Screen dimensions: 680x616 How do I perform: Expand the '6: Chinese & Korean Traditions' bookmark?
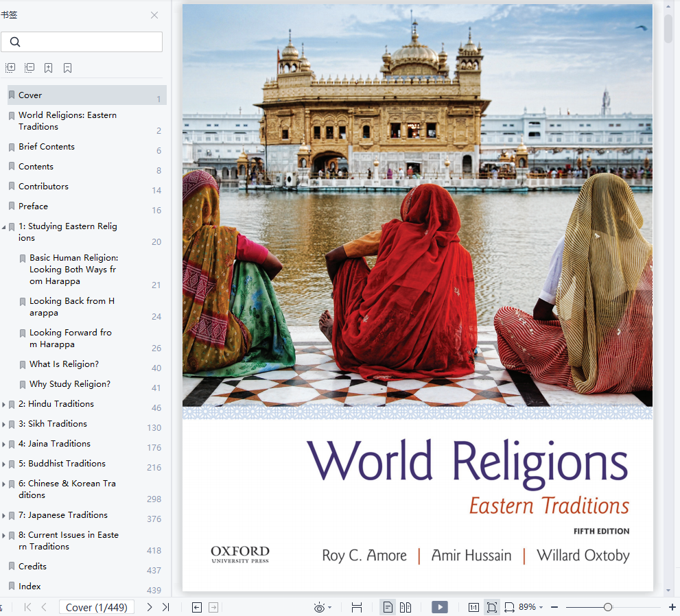pos(4,484)
